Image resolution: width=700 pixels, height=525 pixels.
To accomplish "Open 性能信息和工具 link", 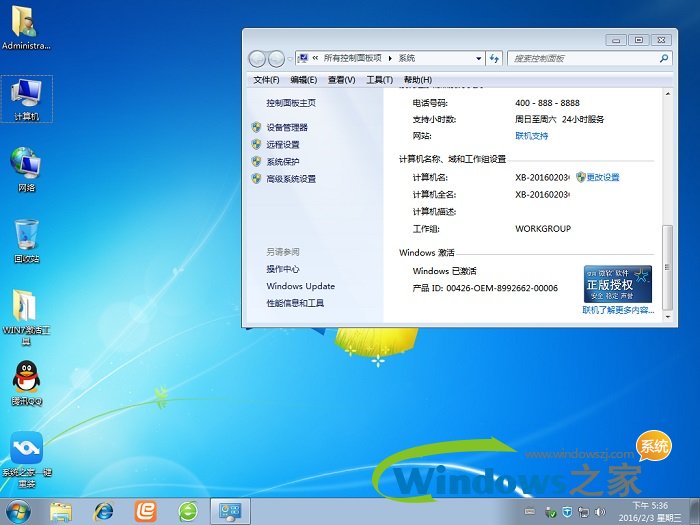I will [x=295, y=303].
